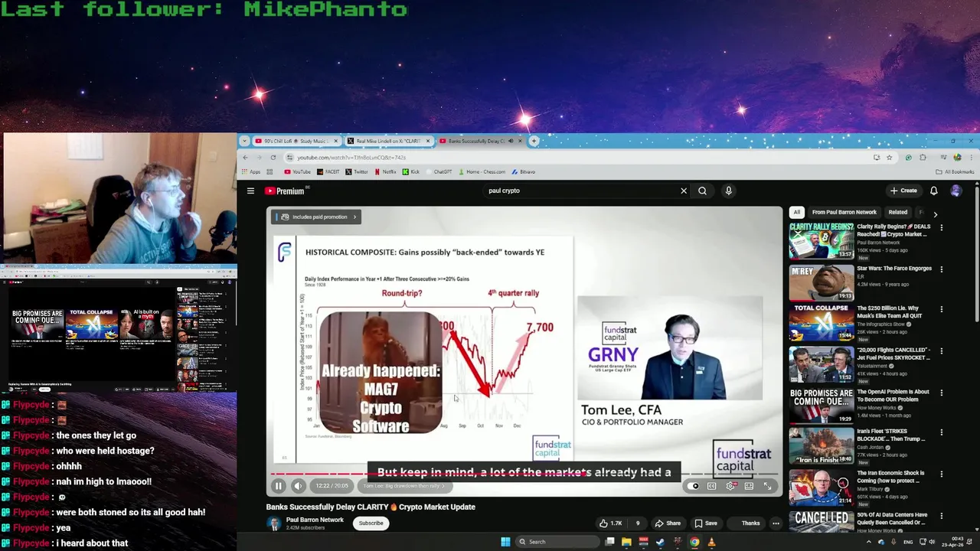Bookmark this page star icon
The width and height of the screenshot is (980, 551).
click(x=889, y=158)
